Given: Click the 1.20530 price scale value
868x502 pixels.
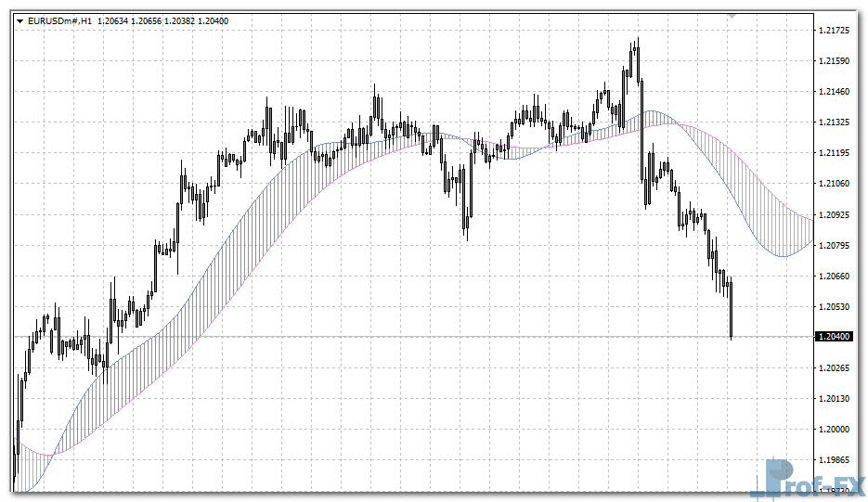Looking at the screenshot, I should pyautogui.click(x=837, y=306).
